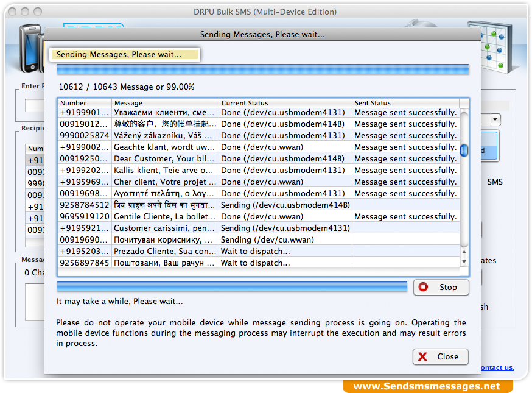Click the yellow Sending Messages label
Image resolution: width=532 pixels, height=393 pixels.
tap(125, 54)
